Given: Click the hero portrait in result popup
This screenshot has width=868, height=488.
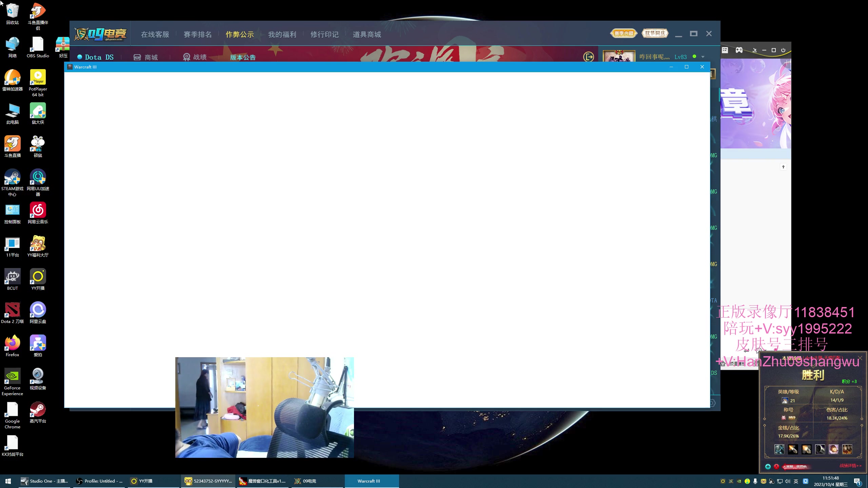Looking at the screenshot, I should pos(785,401).
